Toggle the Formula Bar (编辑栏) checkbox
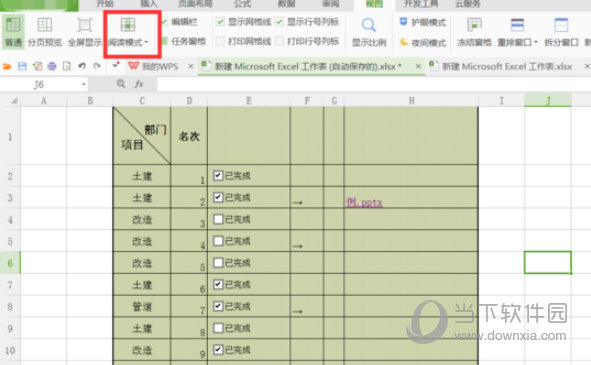 [164, 22]
